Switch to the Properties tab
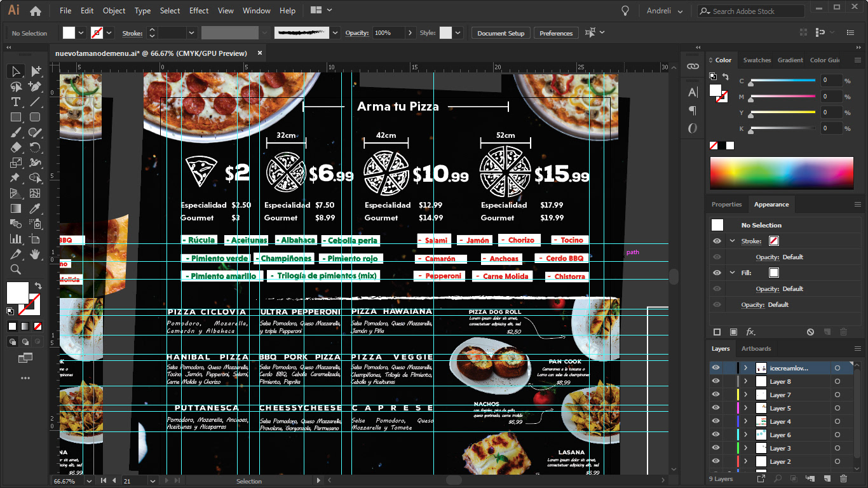Viewport: 868px width, 488px height. click(x=726, y=204)
